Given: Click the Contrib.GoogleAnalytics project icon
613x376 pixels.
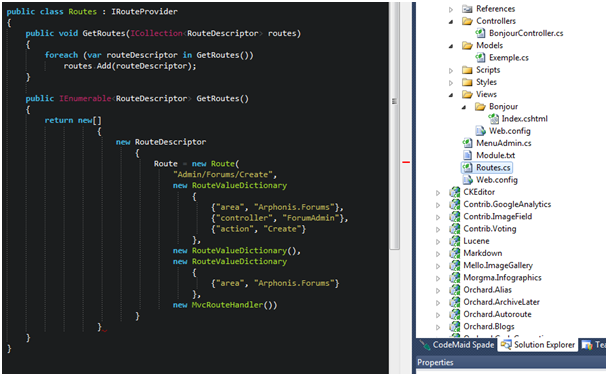Looking at the screenshot, I should point(454,204).
